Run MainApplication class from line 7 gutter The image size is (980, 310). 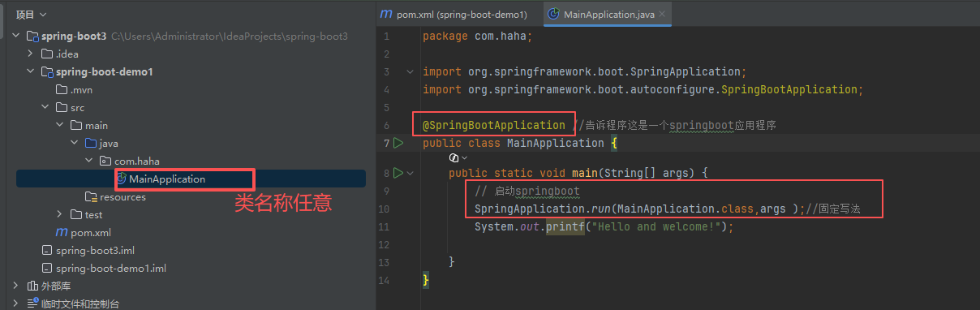click(x=398, y=143)
